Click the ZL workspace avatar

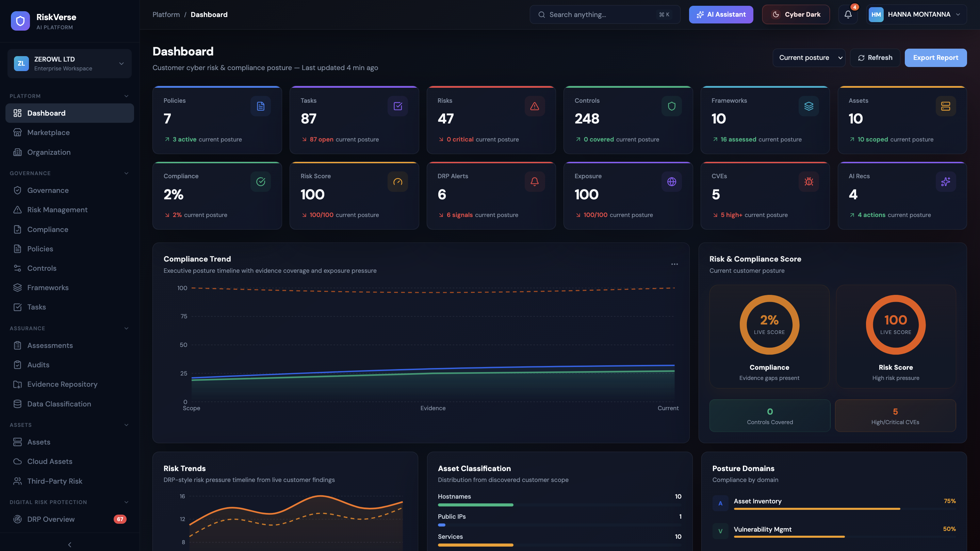(21, 64)
